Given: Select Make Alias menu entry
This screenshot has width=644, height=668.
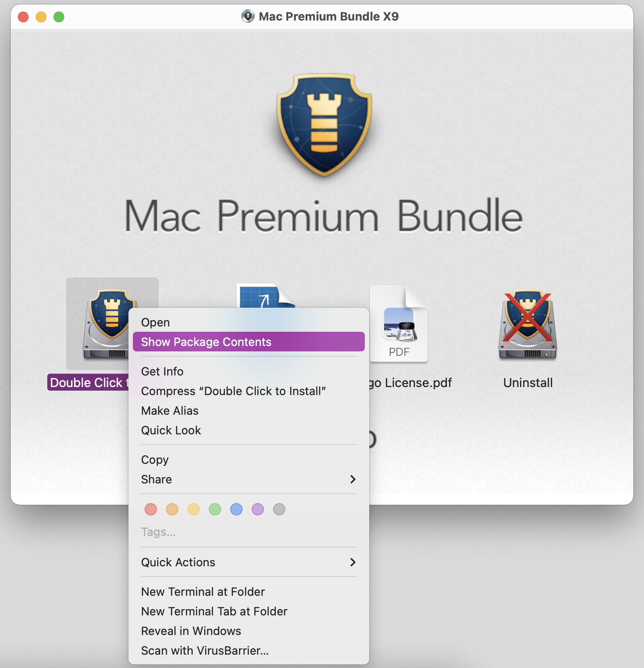Looking at the screenshot, I should pyautogui.click(x=249, y=411).
